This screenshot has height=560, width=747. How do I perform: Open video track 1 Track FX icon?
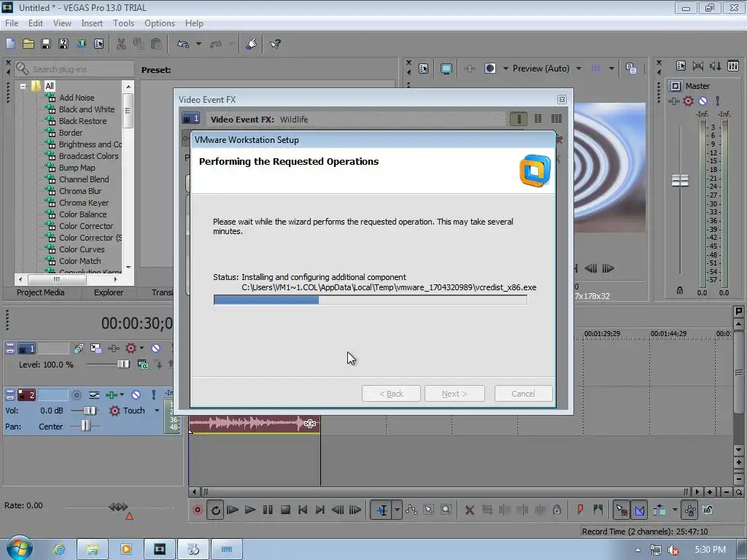pyautogui.click(x=113, y=348)
